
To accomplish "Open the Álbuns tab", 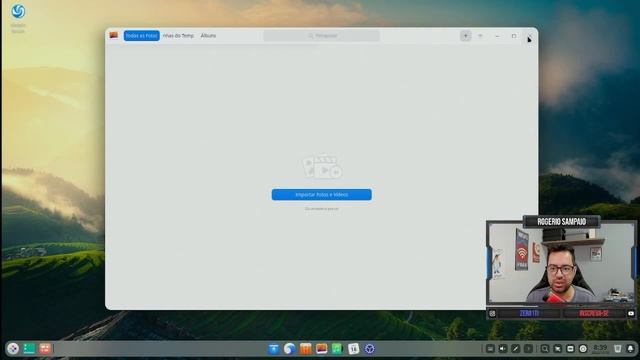I will 208,36.
